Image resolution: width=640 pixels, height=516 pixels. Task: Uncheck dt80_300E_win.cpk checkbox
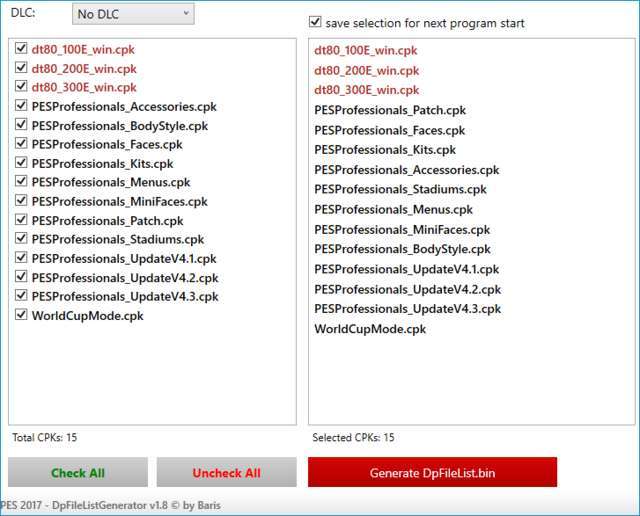click(21, 86)
